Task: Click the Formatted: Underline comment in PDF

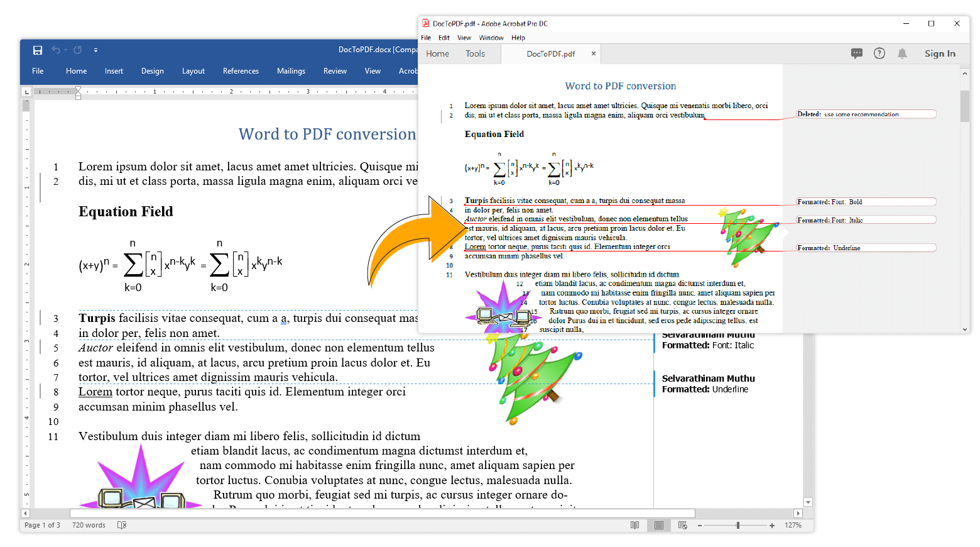Action: pos(866,248)
